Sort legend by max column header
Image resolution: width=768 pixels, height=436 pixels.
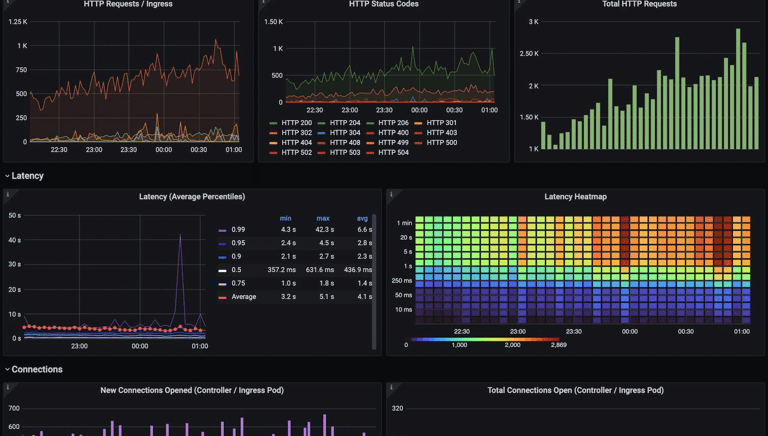click(x=323, y=218)
